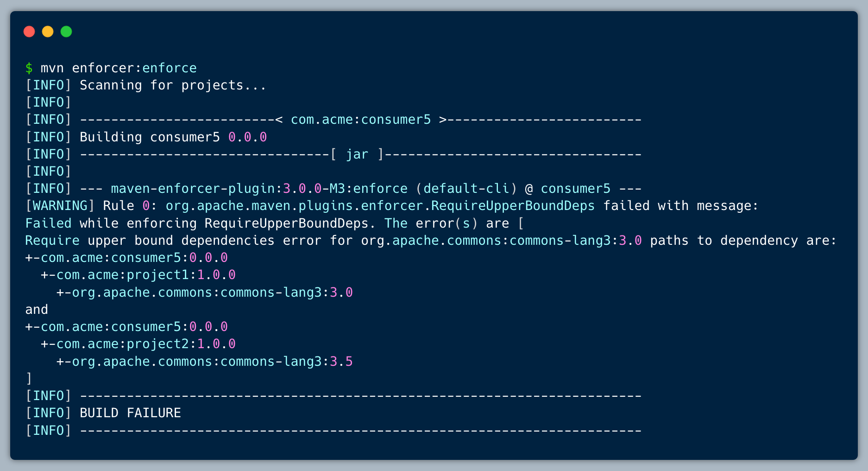The width and height of the screenshot is (868, 471).
Task: Click the 'Scanning for projects...' line
Action: (173, 85)
